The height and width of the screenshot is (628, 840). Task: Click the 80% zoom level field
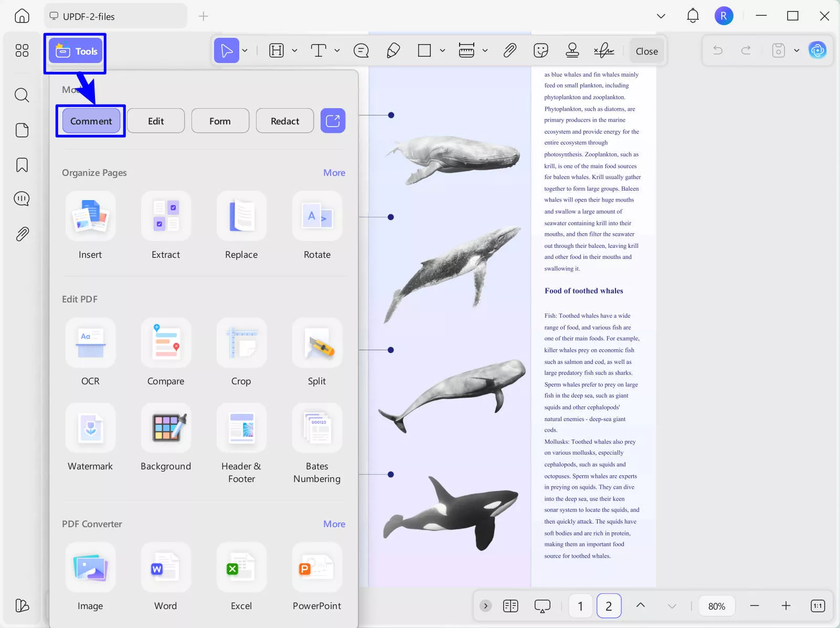[716, 606]
